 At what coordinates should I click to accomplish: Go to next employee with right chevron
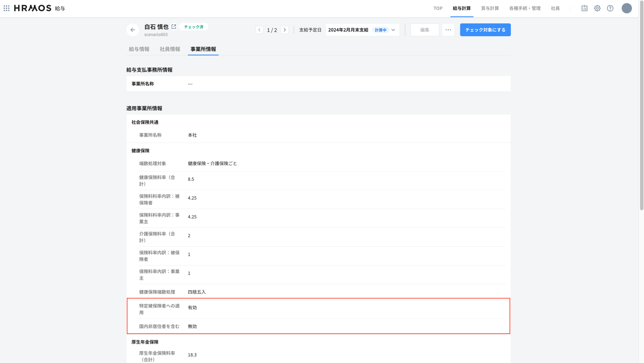pos(285,30)
